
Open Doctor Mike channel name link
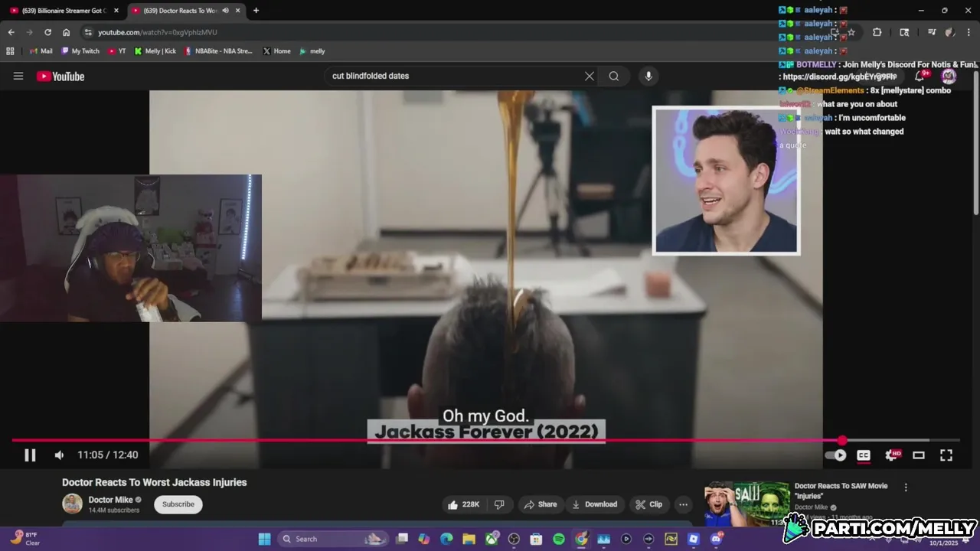(111, 500)
